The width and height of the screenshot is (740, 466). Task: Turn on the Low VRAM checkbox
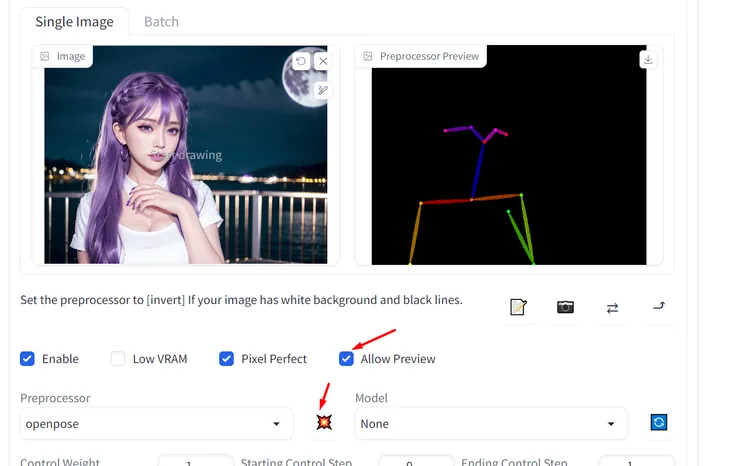118,359
